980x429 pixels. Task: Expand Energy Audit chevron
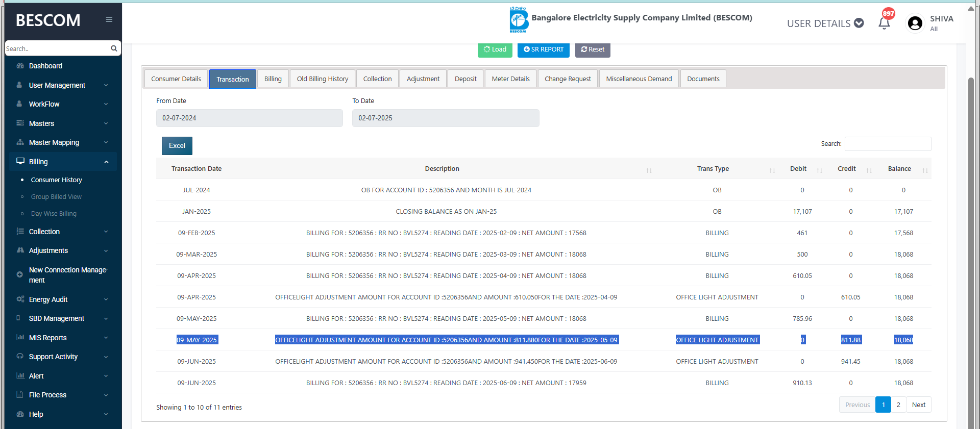tap(106, 299)
